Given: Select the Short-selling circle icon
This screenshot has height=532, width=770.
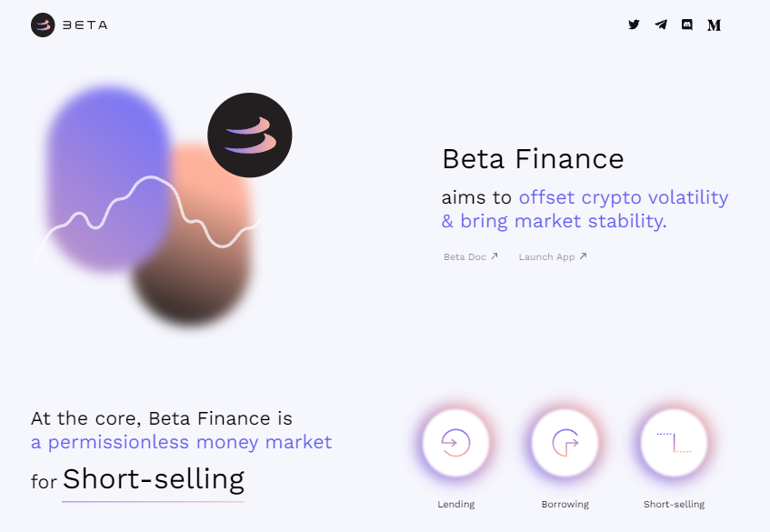Looking at the screenshot, I should tap(674, 443).
